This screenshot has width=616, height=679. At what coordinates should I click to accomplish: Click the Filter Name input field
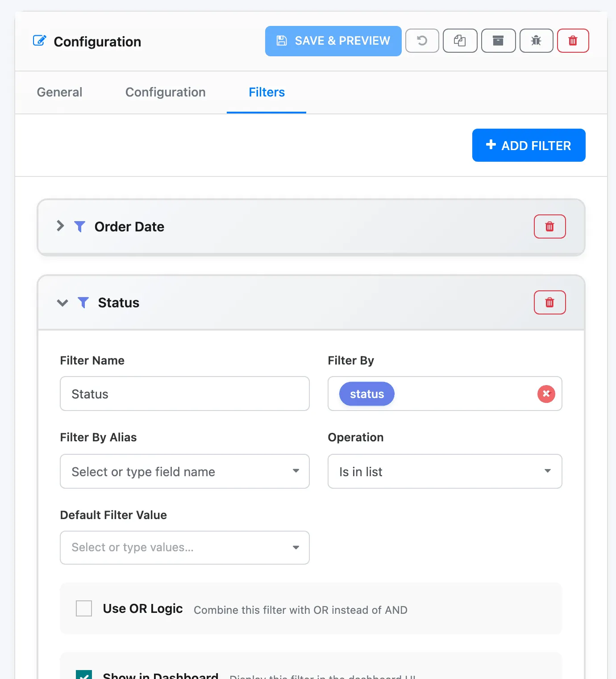tap(185, 394)
